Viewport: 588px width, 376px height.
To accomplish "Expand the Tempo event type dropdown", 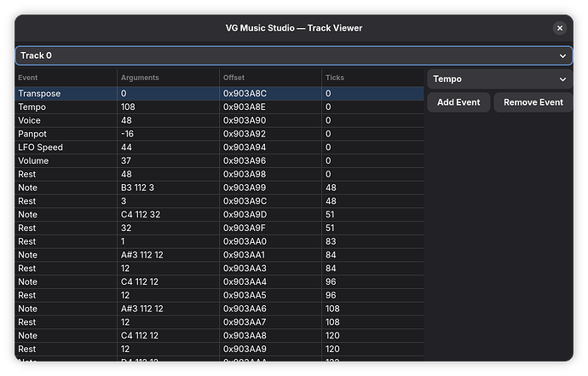I will (499, 79).
